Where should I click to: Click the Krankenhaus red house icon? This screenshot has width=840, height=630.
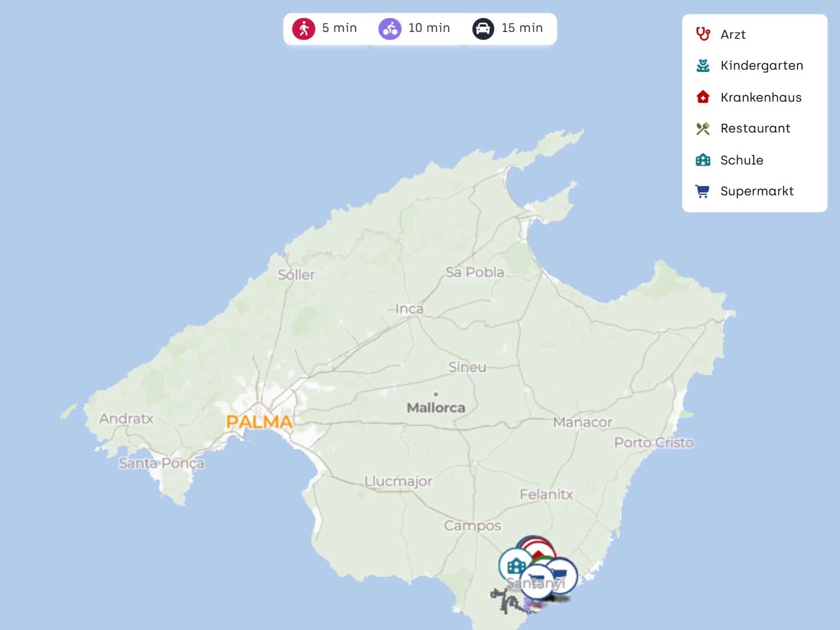(x=702, y=97)
